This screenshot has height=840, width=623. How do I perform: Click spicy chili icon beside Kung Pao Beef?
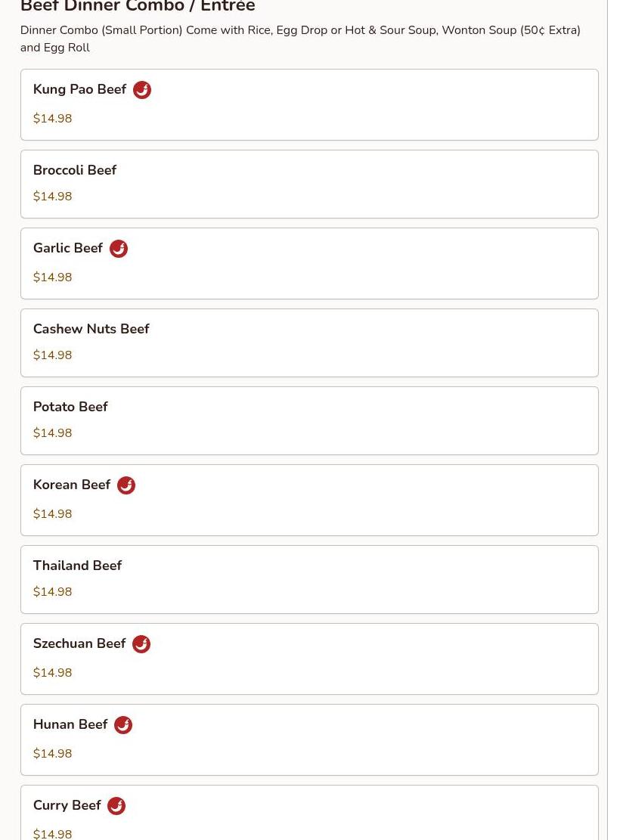(x=142, y=89)
